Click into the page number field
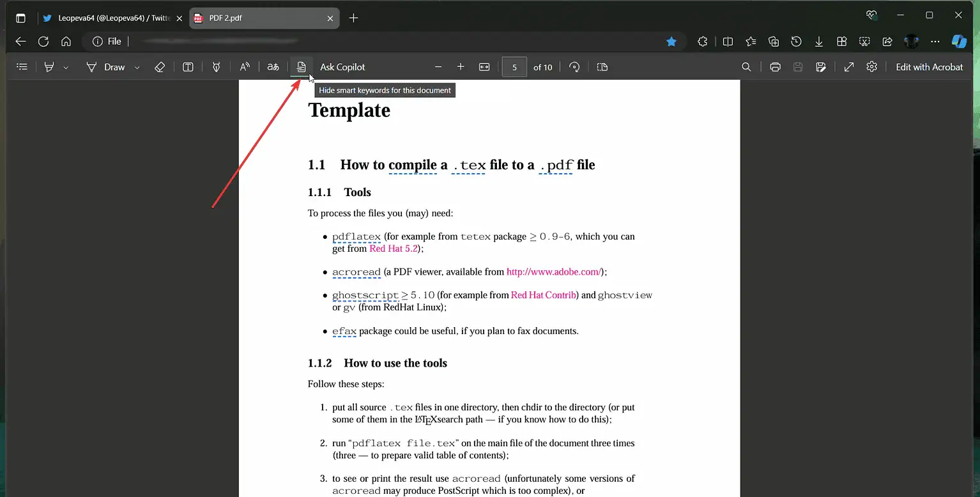Viewport: 980px width, 497px height. click(x=514, y=66)
